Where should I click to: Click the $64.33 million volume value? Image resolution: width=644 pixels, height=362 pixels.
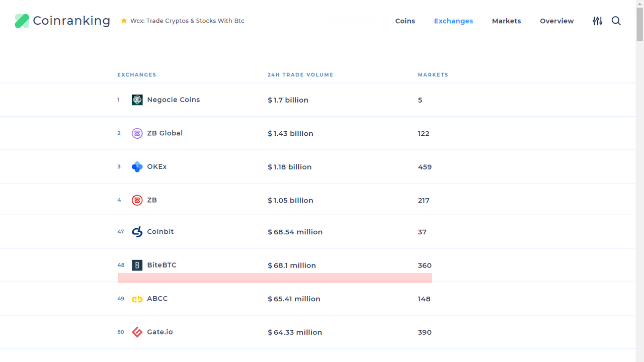295,332
